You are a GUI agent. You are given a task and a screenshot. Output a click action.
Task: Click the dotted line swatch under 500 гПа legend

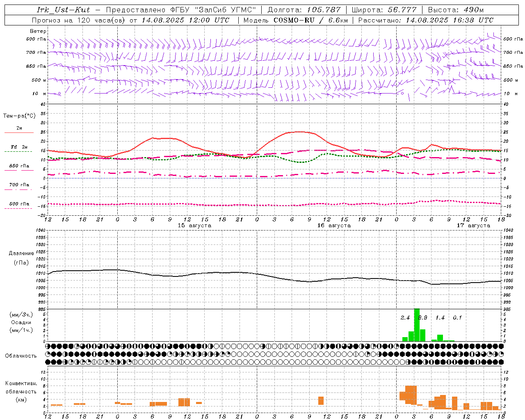[x=18, y=208]
